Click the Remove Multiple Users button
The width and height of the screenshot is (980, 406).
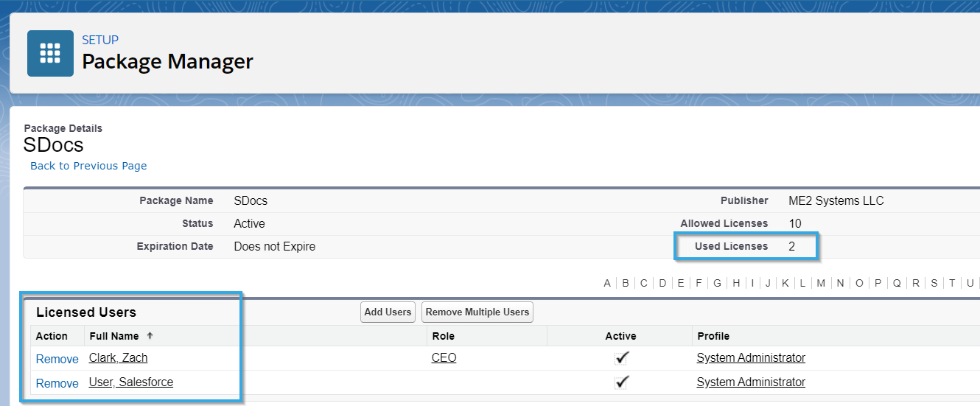coord(477,312)
